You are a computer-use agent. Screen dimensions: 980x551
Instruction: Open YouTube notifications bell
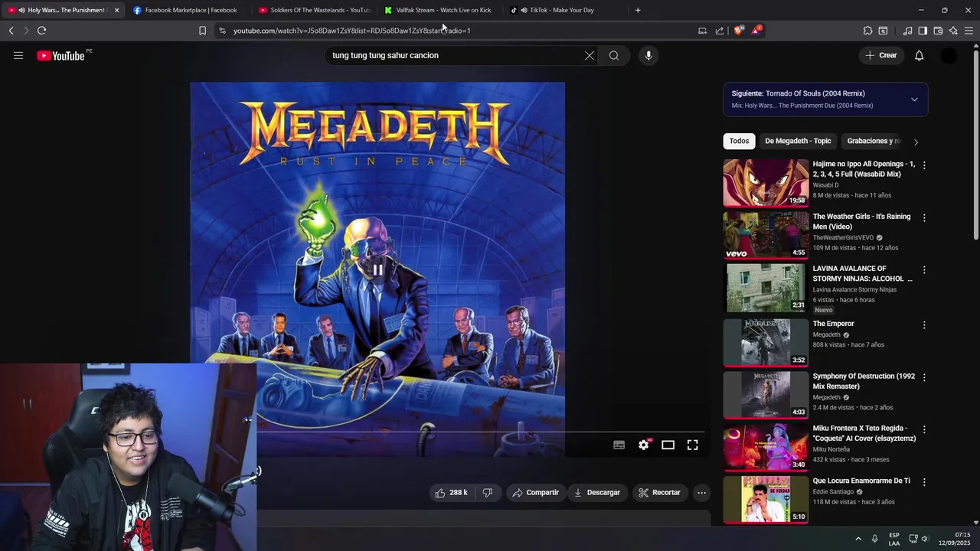click(920, 55)
